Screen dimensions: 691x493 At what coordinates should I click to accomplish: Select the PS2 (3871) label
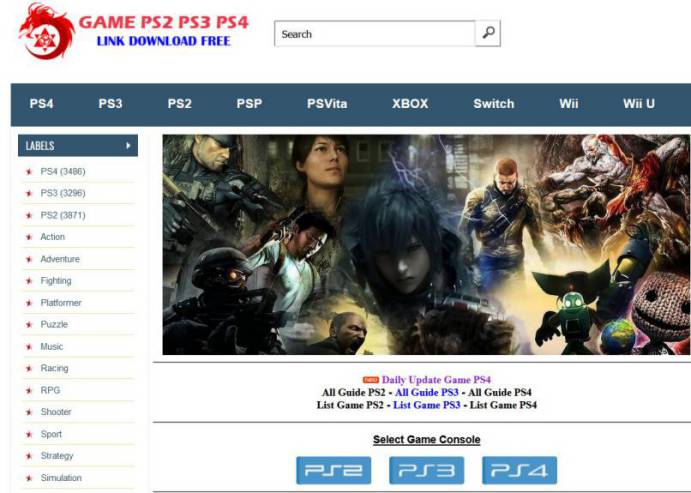[63, 215]
